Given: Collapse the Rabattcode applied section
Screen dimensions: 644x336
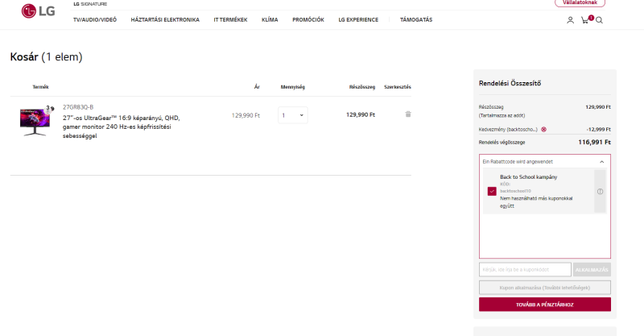Looking at the screenshot, I should coord(601,162).
